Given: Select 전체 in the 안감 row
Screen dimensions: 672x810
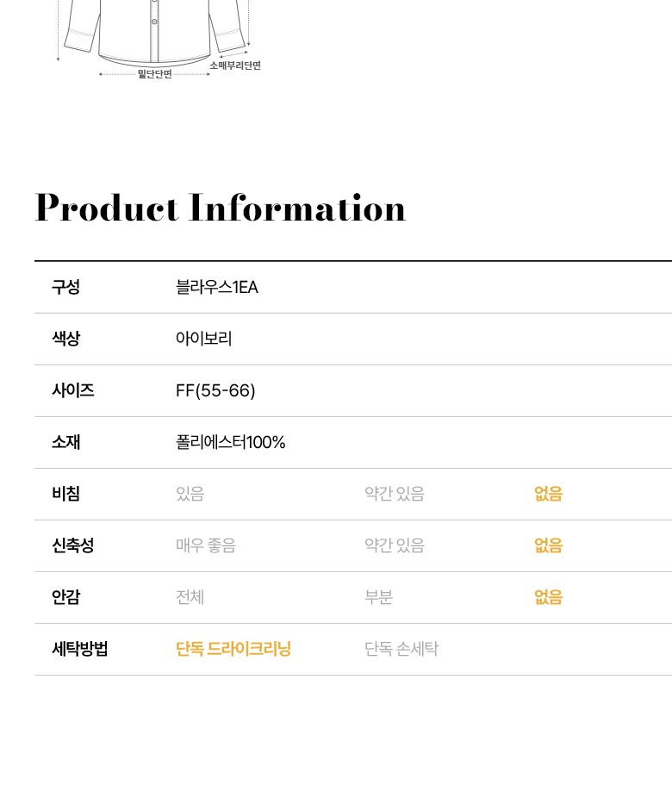Looking at the screenshot, I should pyautogui.click(x=190, y=597).
